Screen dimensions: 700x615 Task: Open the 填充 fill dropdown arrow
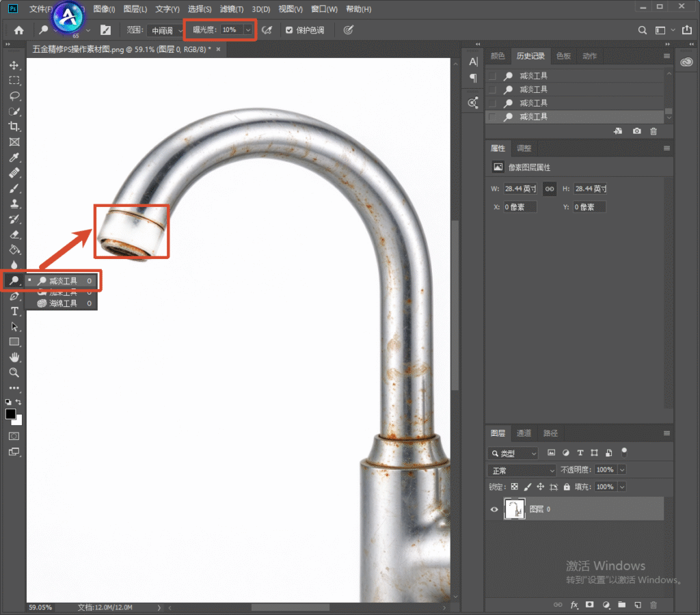(x=622, y=487)
